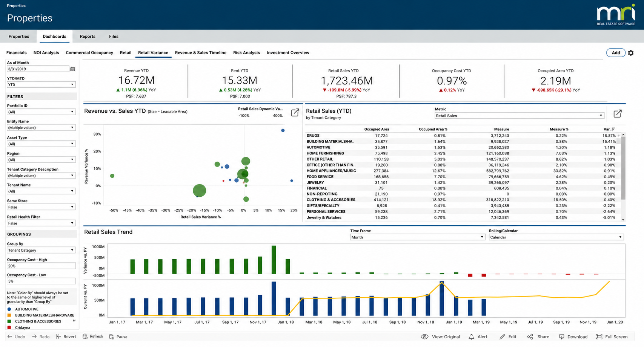Image resolution: width=644 pixels, height=347 pixels.
Task: Switch to the Reports tab
Action: 88,37
